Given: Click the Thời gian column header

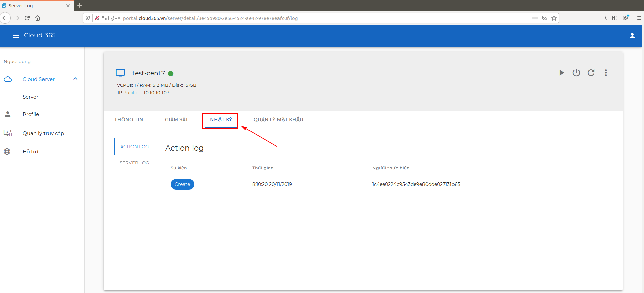Looking at the screenshot, I should (x=263, y=168).
